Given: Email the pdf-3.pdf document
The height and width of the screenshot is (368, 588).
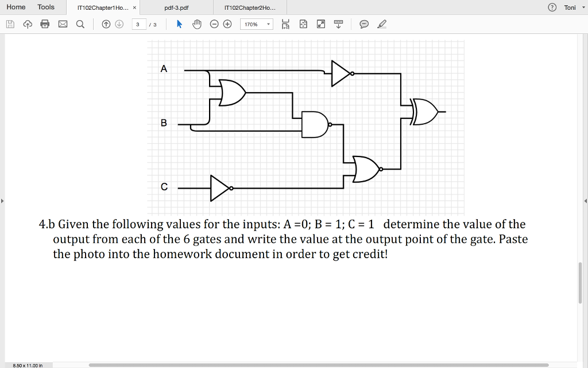Looking at the screenshot, I should [63, 24].
